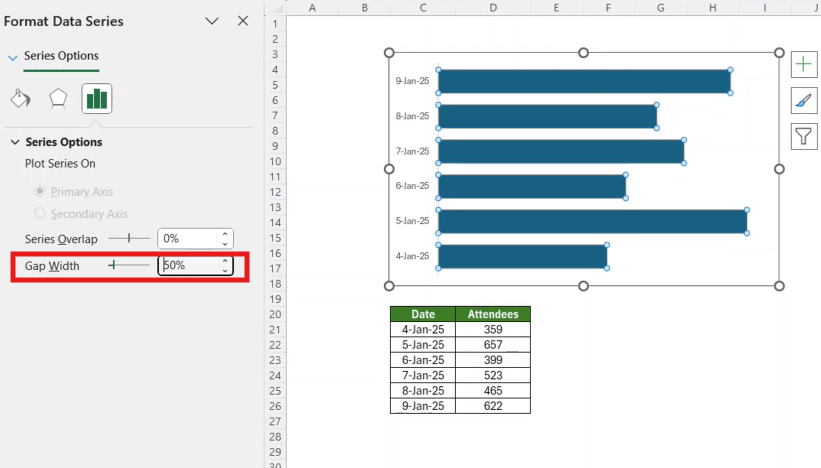Select cell with value 359
Screen dimensions: 821x468
point(493,329)
